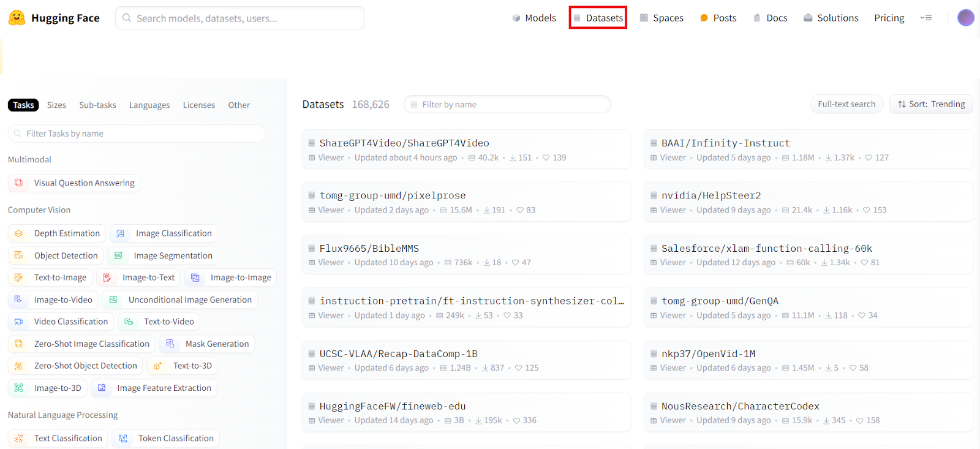
Task: Switch to the Sub-tasks filter tab
Action: point(97,105)
